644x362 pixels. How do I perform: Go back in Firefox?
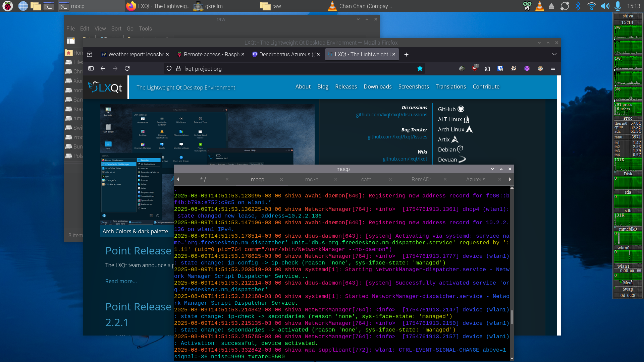pos(103,68)
